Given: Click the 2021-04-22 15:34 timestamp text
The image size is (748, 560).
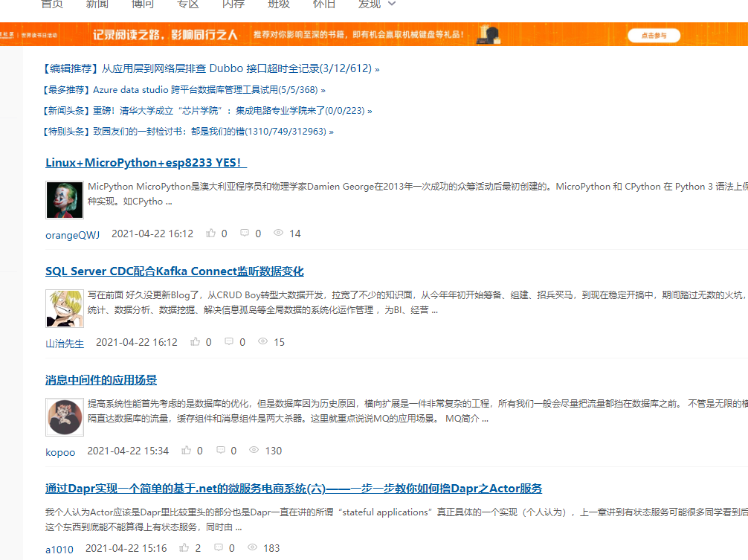Looking at the screenshot, I should 128,451.
